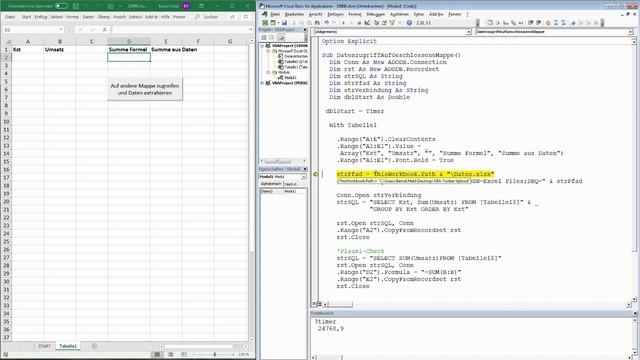Collapse the first VBAProject tree node

[262, 46]
